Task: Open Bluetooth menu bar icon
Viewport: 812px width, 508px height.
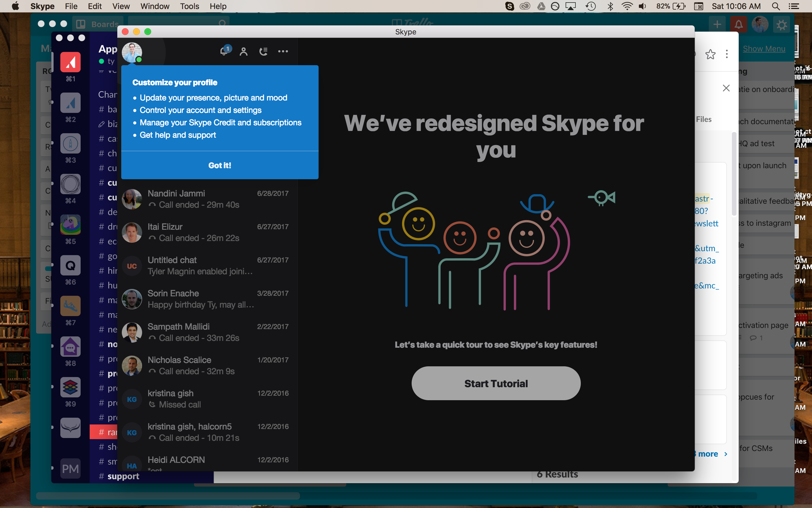Action: point(610,6)
